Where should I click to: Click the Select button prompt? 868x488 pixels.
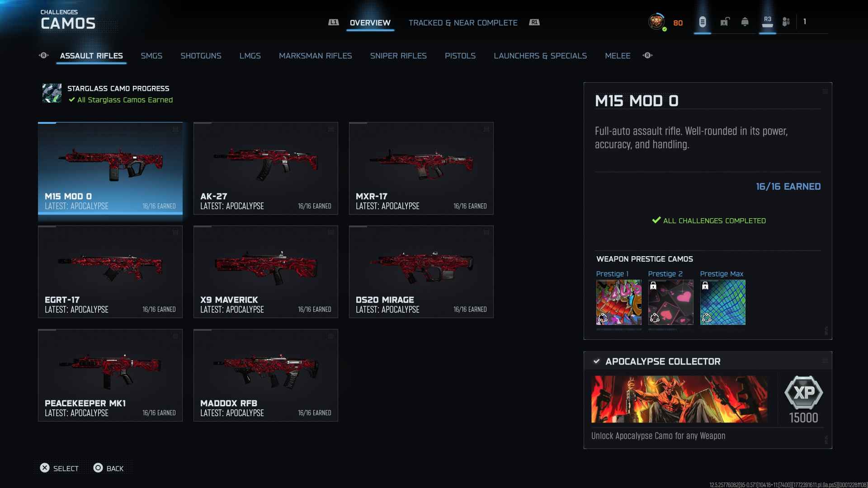[59, 468]
